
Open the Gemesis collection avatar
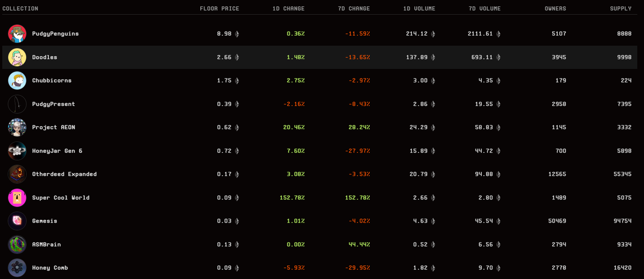[x=17, y=221]
